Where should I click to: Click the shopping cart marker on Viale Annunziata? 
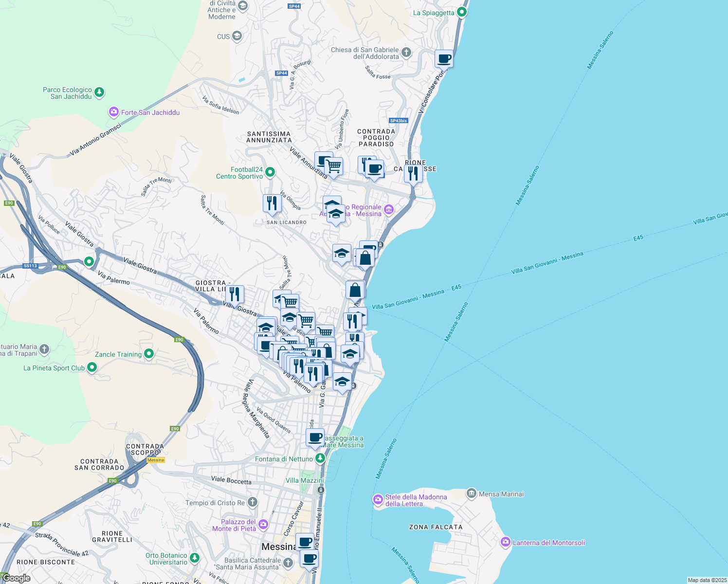click(334, 164)
